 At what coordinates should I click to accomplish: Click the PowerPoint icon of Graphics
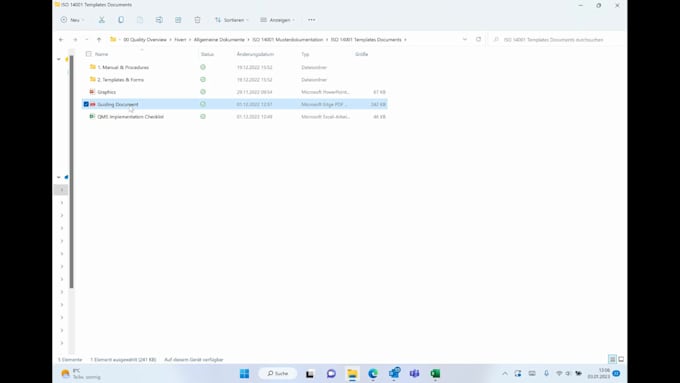[x=92, y=92]
